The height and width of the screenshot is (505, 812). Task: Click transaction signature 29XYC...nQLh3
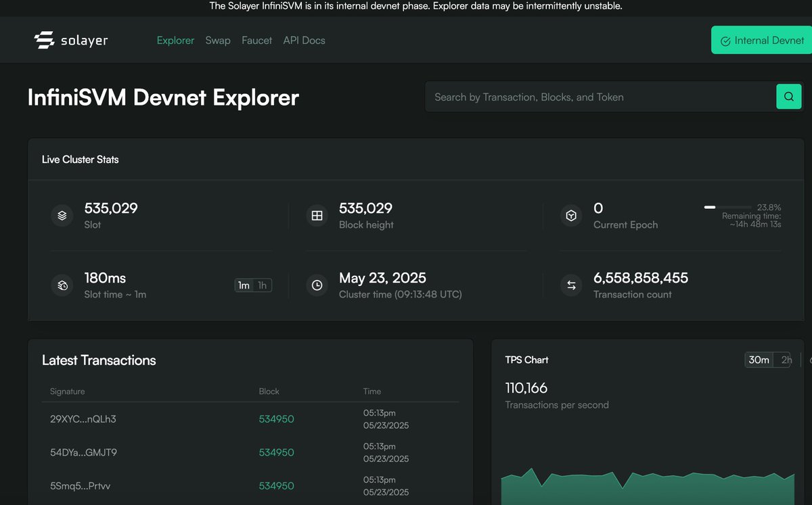click(x=83, y=418)
